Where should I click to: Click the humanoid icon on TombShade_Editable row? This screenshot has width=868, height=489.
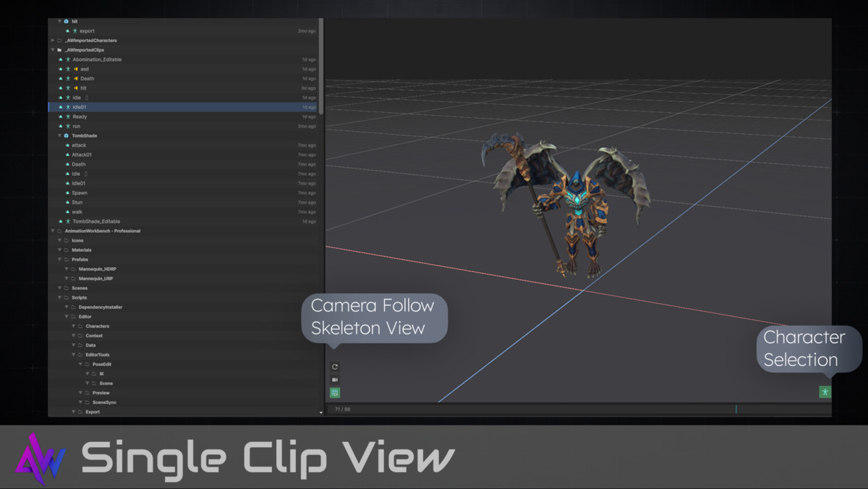point(69,221)
